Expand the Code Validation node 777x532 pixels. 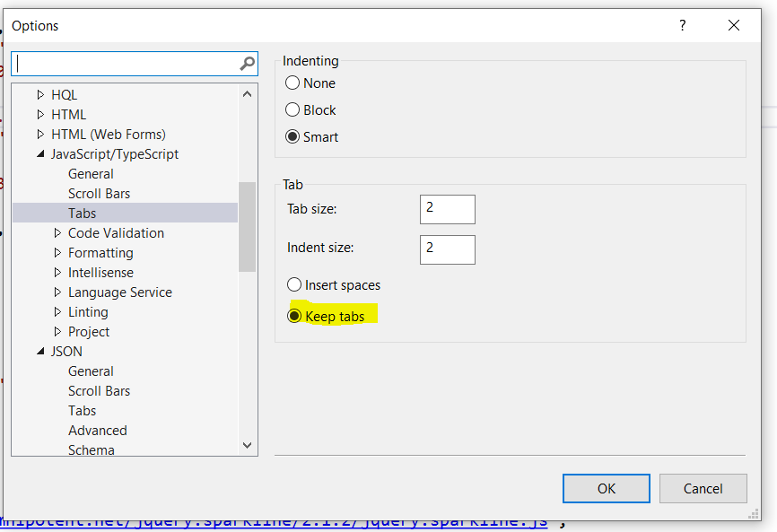click(57, 233)
